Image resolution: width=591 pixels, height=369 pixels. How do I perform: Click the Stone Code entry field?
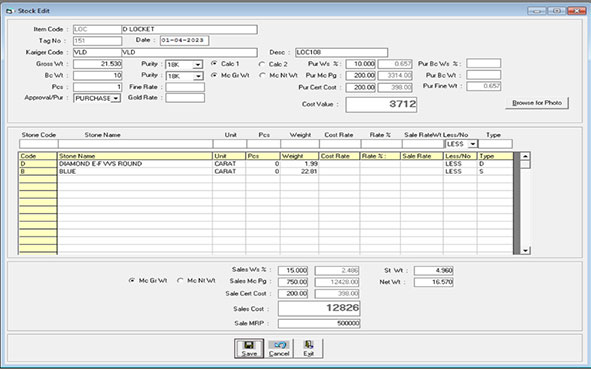[x=38, y=144]
